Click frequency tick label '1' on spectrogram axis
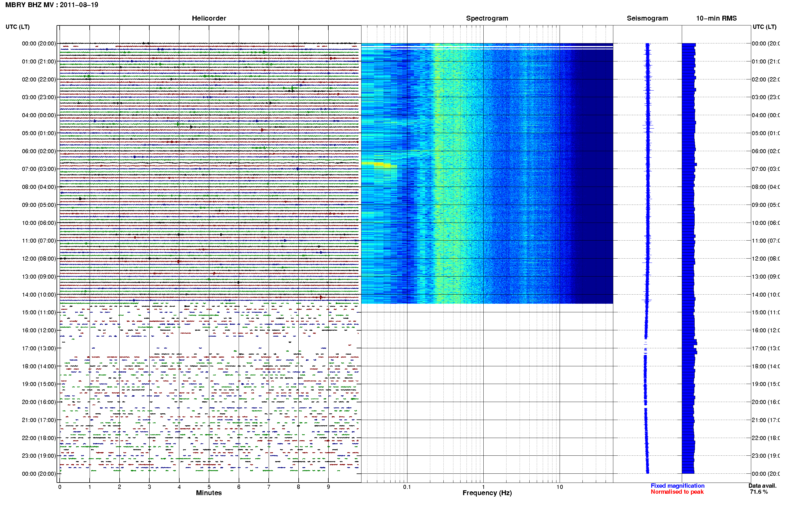812x508 pixels. [x=483, y=487]
